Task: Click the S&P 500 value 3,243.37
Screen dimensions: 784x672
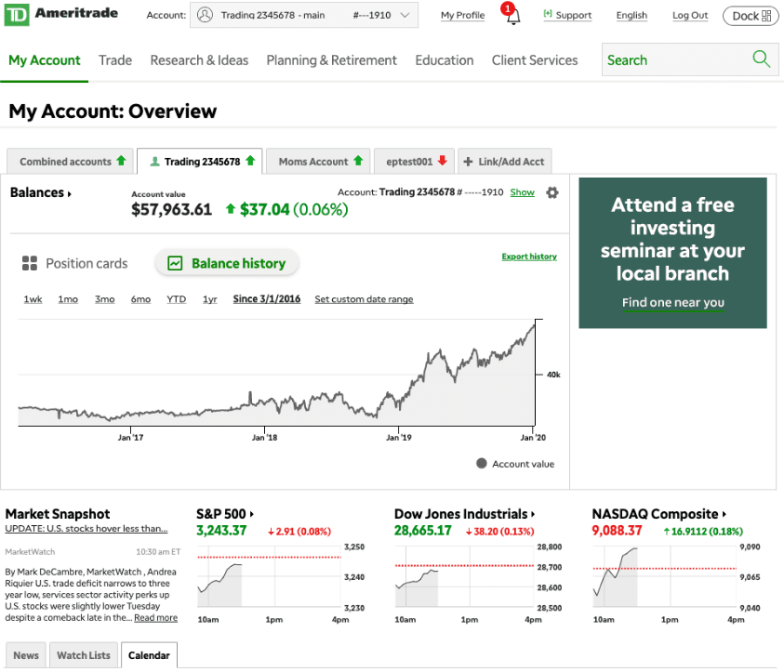Action: [221, 531]
